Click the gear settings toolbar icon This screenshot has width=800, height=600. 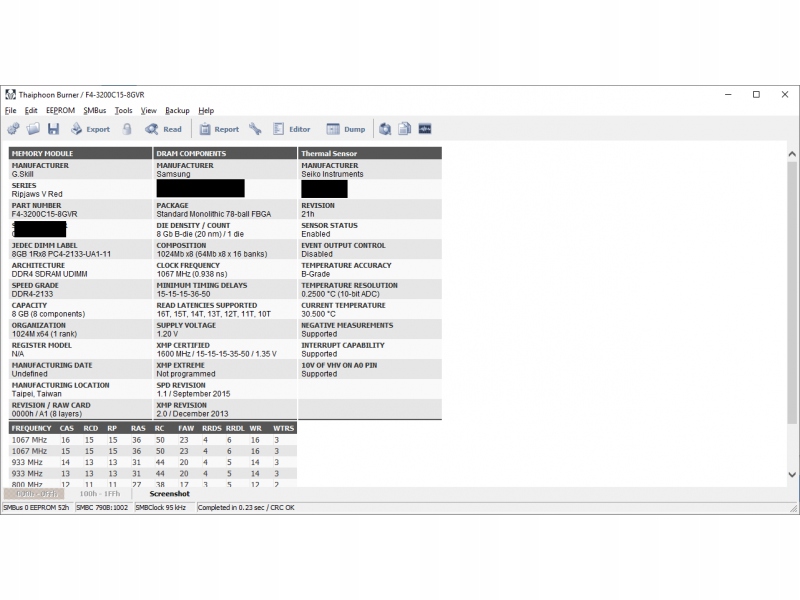tap(13, 129)
